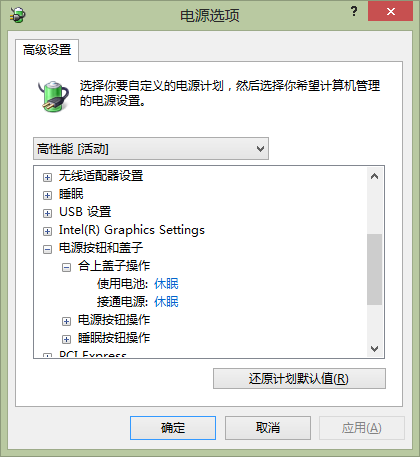Select the 高级设置 tab
The width and height of the screenshot is (420, 457).
pyautogui.click(x=47, y=50)
